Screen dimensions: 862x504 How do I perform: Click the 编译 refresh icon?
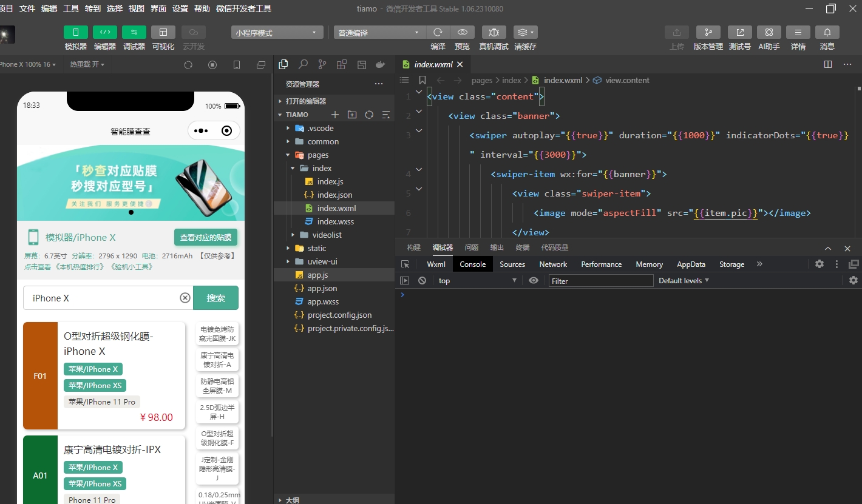(438, 32)
